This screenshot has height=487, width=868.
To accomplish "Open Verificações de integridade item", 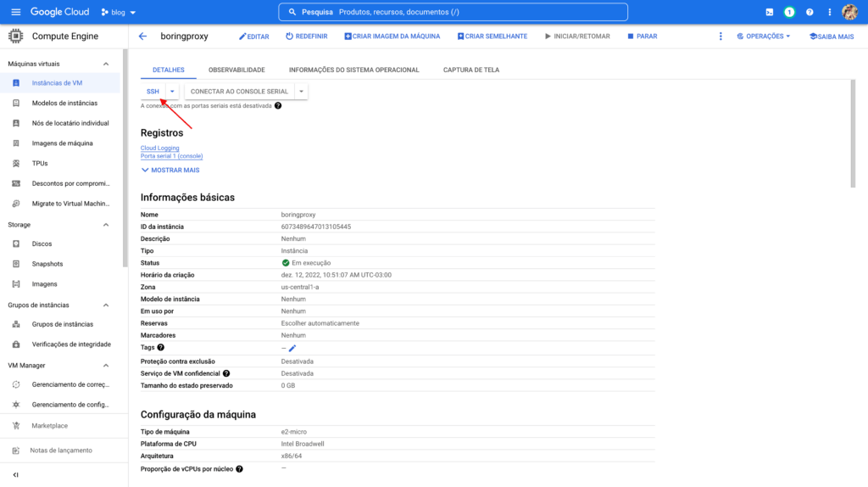I will click(x=60, y=344).
